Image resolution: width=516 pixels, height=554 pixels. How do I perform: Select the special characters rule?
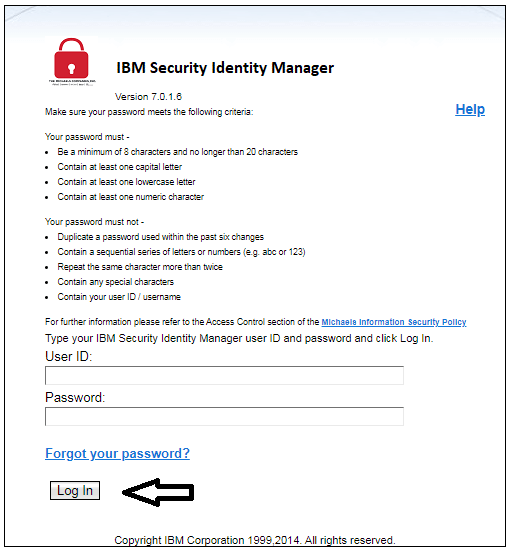click(x=116, y=282)
